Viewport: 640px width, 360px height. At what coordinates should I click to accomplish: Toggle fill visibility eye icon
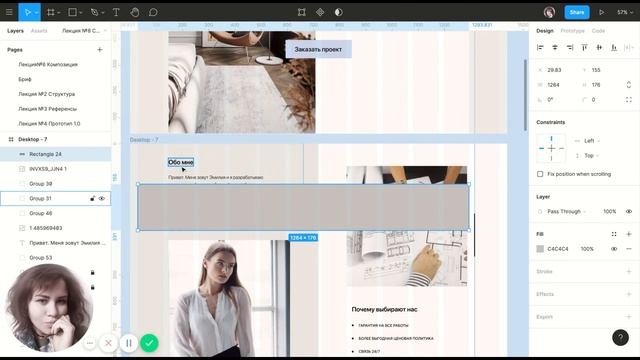[614, 249]
